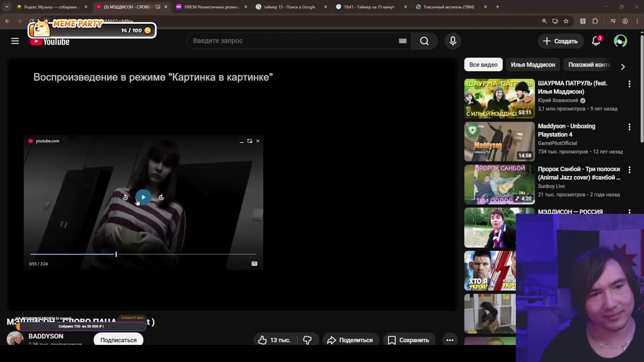
Task: Subscribe with the Подписаться button
Action: pyautogui.click(x=118, y=340)
